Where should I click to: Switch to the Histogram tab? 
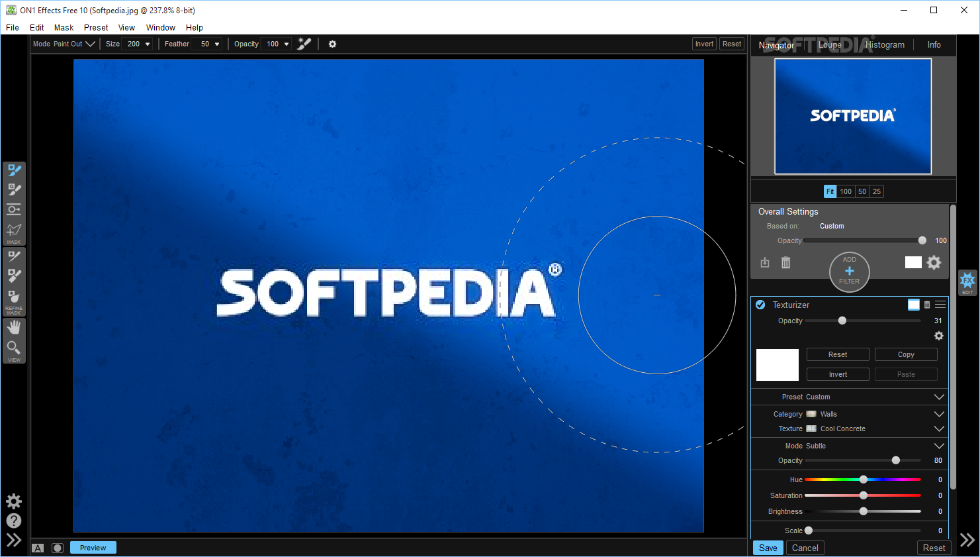click(x=885, y=45)
